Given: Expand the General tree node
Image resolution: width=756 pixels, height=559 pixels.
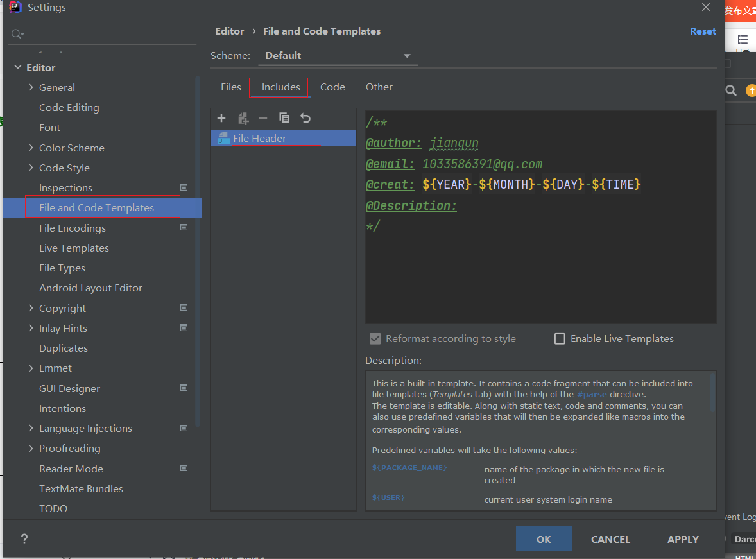Looking at the screenshot, I should [x=31, y=87].
